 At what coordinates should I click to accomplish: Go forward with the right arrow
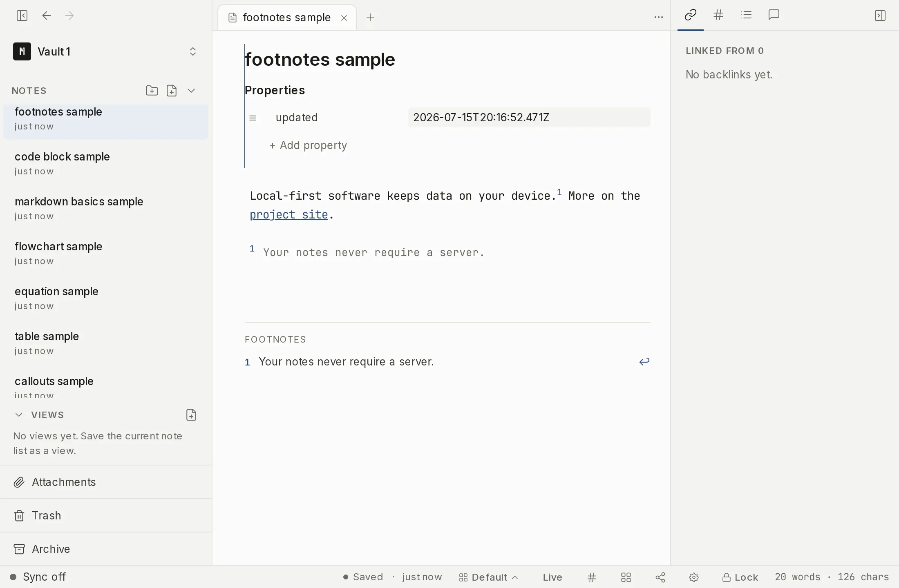coord(69,16)
